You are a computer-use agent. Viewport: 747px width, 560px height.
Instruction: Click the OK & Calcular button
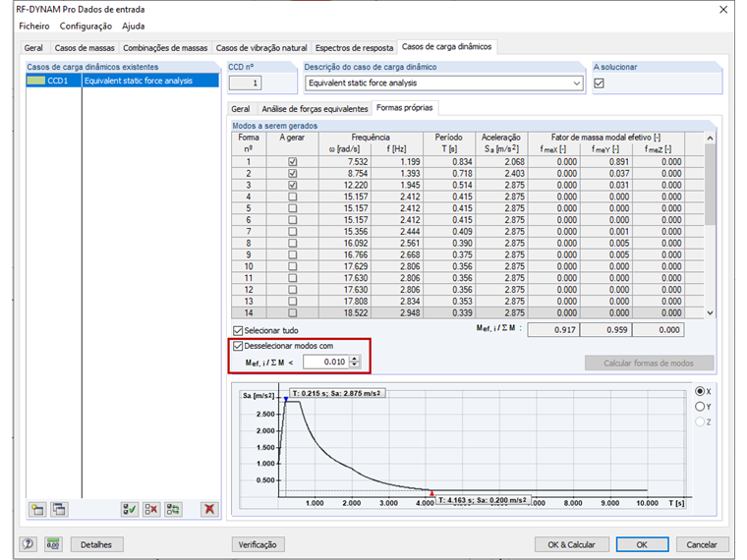(x=572, y=544)
